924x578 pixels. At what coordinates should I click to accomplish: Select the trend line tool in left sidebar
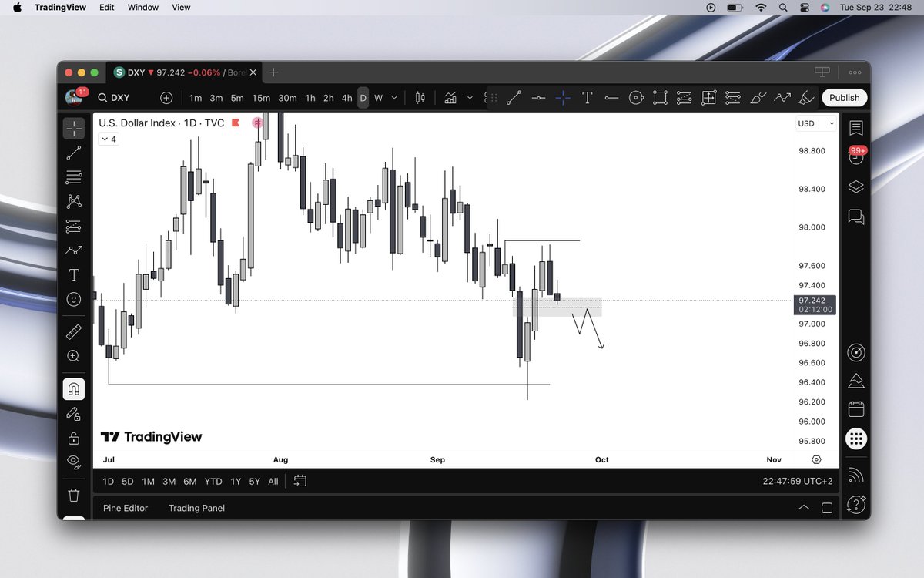[x=74, y=153]
